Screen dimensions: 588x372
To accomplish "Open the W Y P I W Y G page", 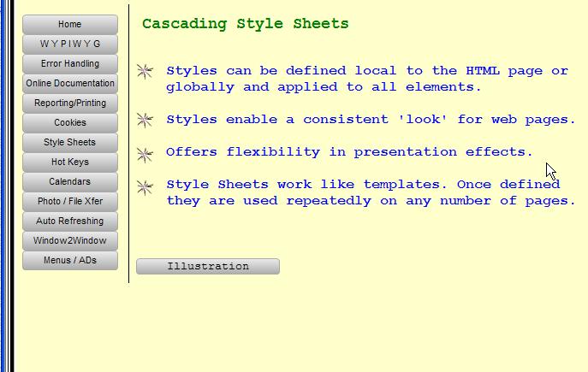I will click(x=70, y=44).
